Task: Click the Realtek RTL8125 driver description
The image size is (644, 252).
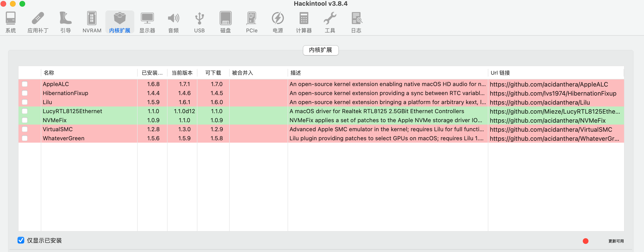Action: [377, 111]
